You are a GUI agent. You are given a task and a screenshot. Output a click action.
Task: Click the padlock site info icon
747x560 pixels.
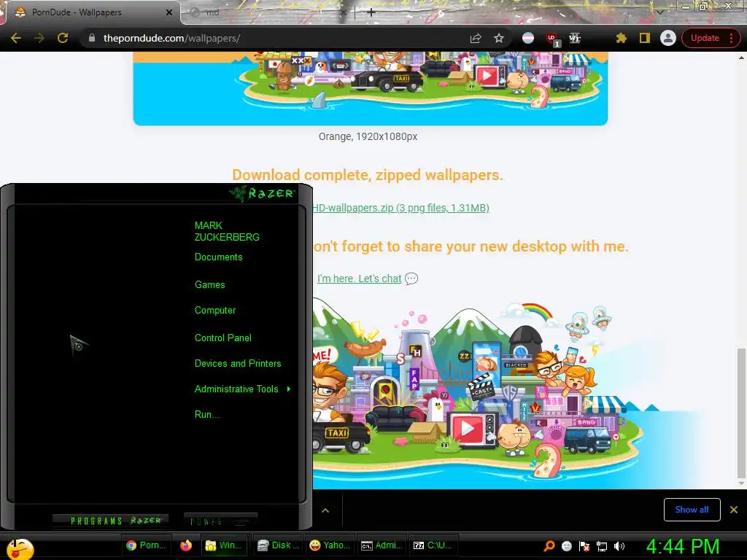click(x=92, y=38)
